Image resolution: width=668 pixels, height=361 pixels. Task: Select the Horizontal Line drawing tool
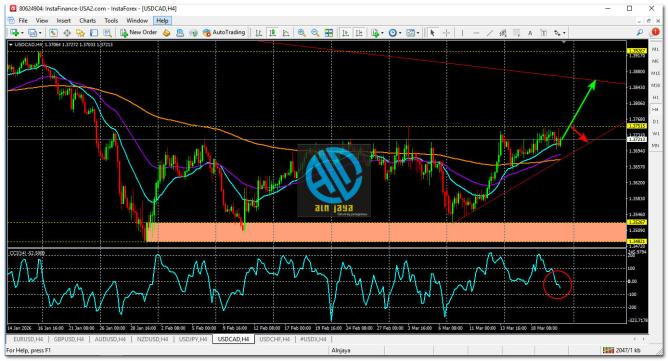coord(476,33)
